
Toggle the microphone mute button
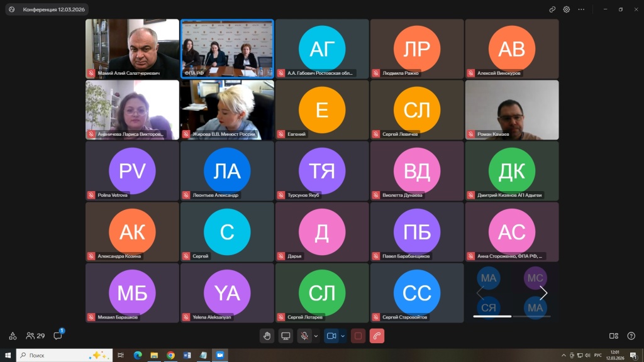click(304, 336)
